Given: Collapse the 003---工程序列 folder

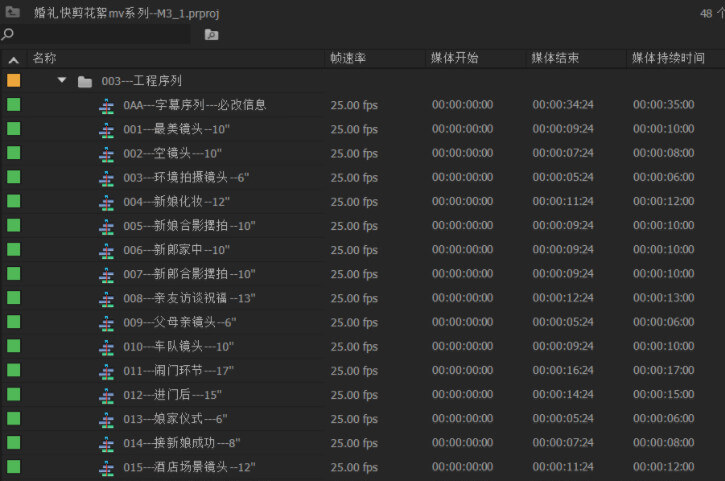Looking at the screenshot, I should (61, 80).
